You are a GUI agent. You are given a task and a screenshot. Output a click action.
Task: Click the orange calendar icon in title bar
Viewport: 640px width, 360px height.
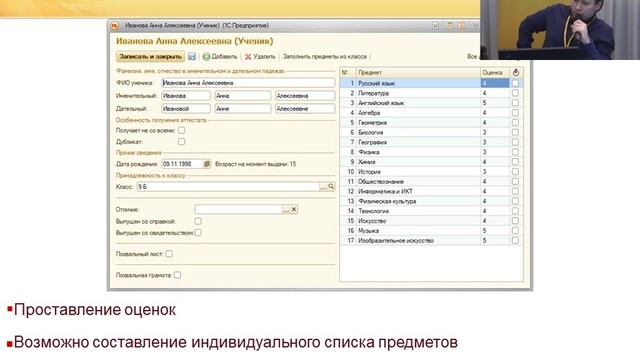coord(462,26)
